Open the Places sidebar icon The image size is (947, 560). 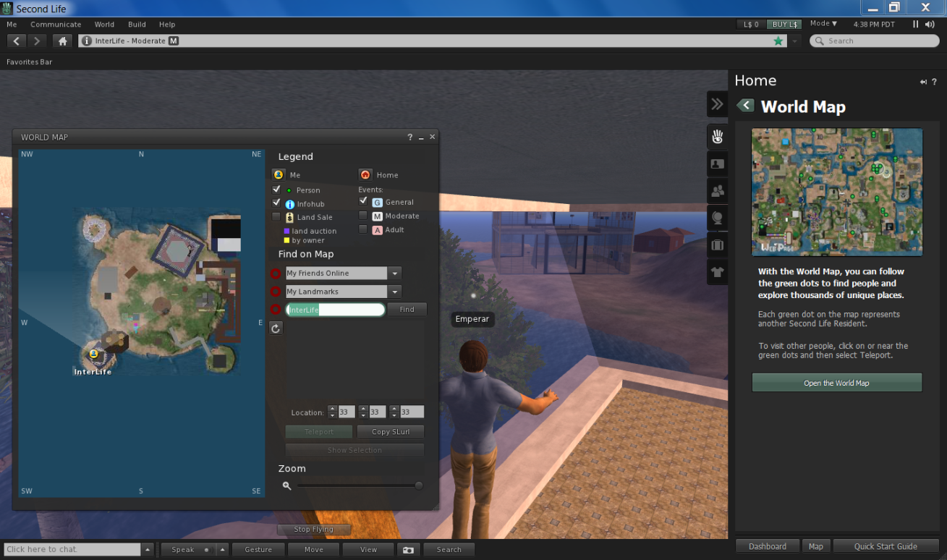718,218
